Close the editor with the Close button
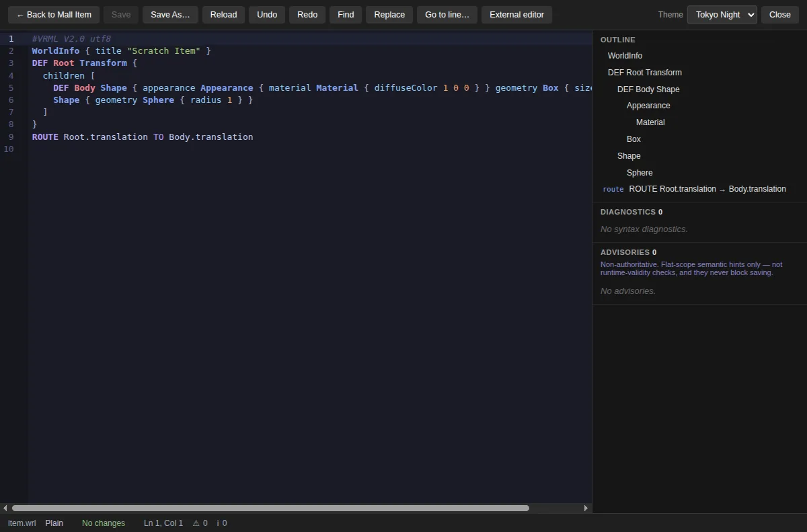 (780, 15)
